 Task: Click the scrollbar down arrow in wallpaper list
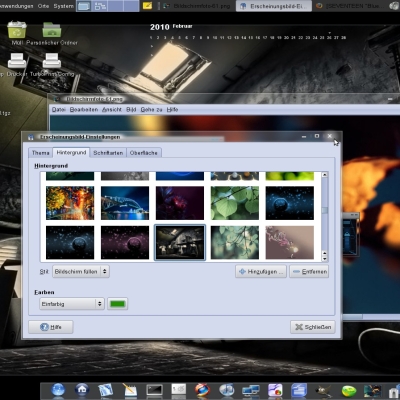(324, 259)
